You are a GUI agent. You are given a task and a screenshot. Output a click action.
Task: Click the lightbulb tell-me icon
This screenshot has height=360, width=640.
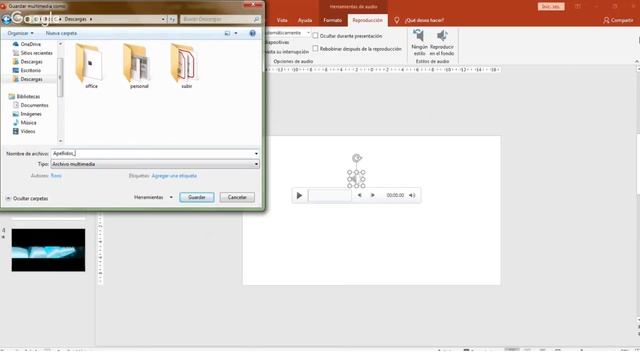coord(396,20)
